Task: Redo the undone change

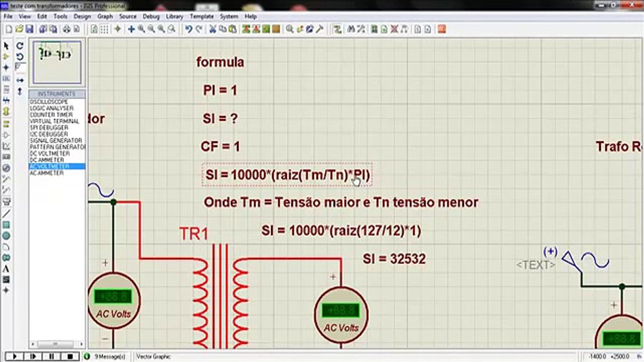Action: [199, 29]
